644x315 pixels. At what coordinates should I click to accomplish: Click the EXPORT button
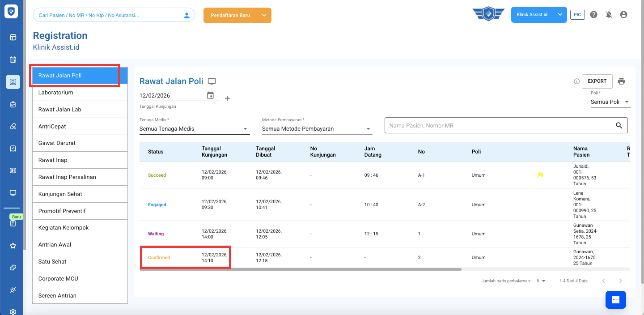(x=597, y=81)
